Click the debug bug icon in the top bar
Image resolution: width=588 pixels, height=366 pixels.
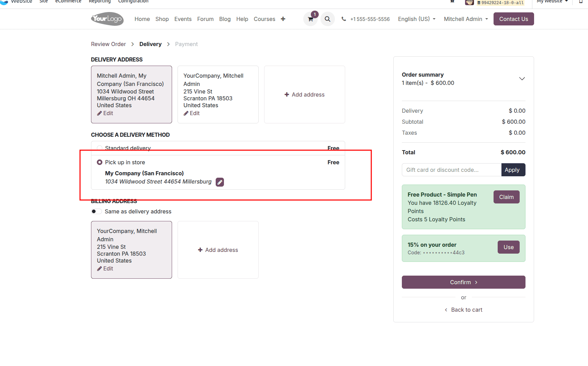click(452, 1)
